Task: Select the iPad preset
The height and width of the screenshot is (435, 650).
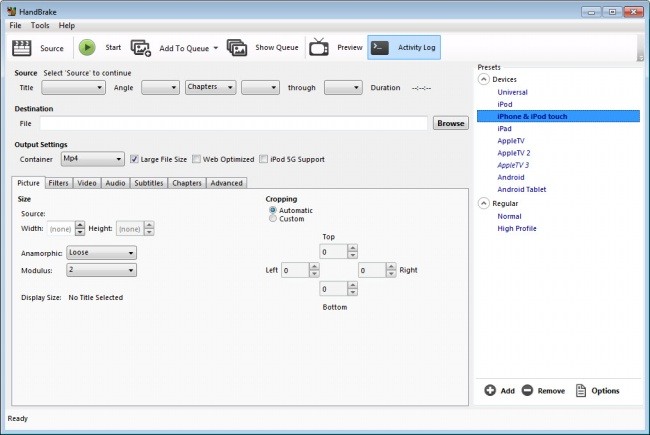Action: [x=504, y=129]
